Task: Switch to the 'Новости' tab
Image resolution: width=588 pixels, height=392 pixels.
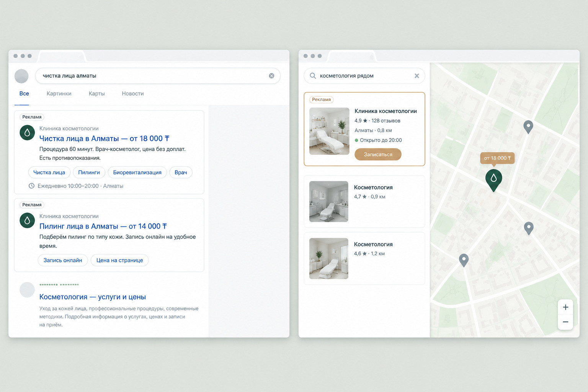Action: pyautogui.click(x=133, y=94)
